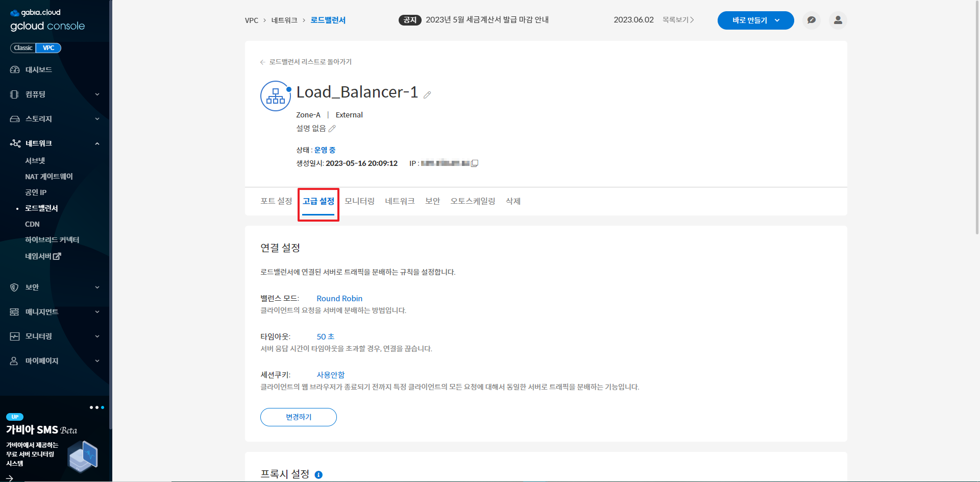Click the page vertical scrollbar
980x482 pixels.
[977, 117]
